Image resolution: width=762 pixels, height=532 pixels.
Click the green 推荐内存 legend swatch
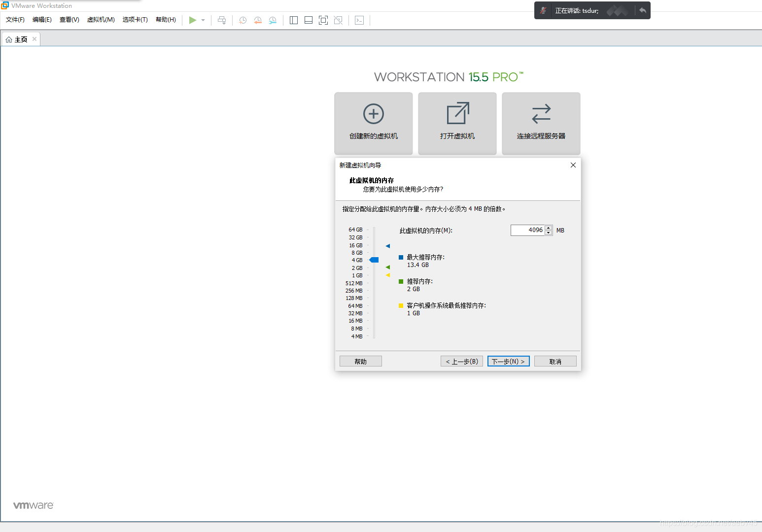point(401,281)
